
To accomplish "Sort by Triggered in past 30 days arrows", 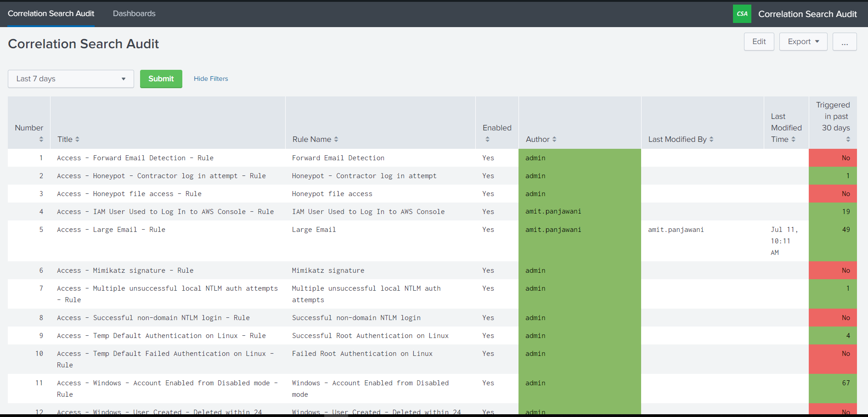I will point(848,139).
